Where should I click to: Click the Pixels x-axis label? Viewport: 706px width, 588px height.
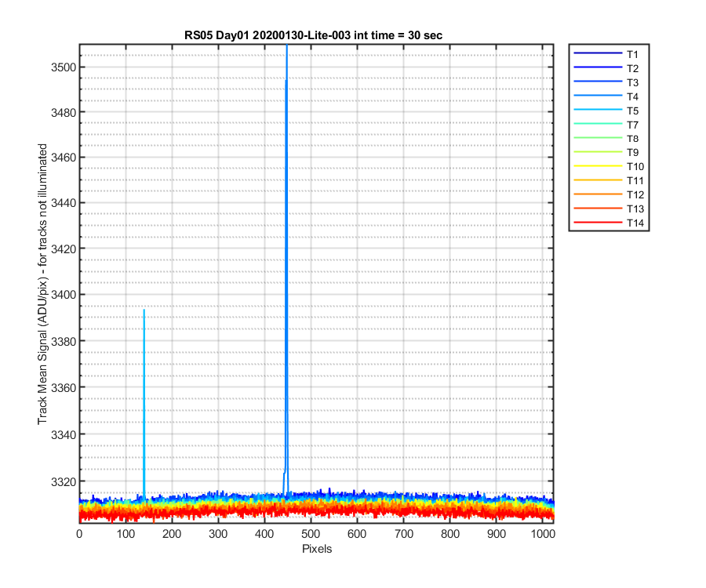tap(317, 549)
